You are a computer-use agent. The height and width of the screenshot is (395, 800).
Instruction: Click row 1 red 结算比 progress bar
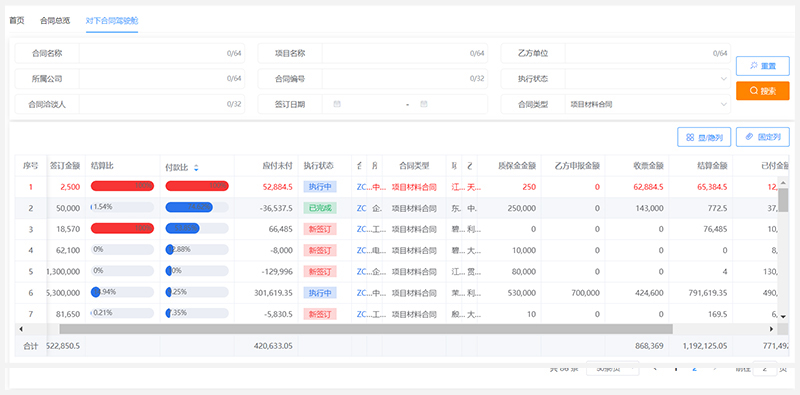[x=122, y=186]
